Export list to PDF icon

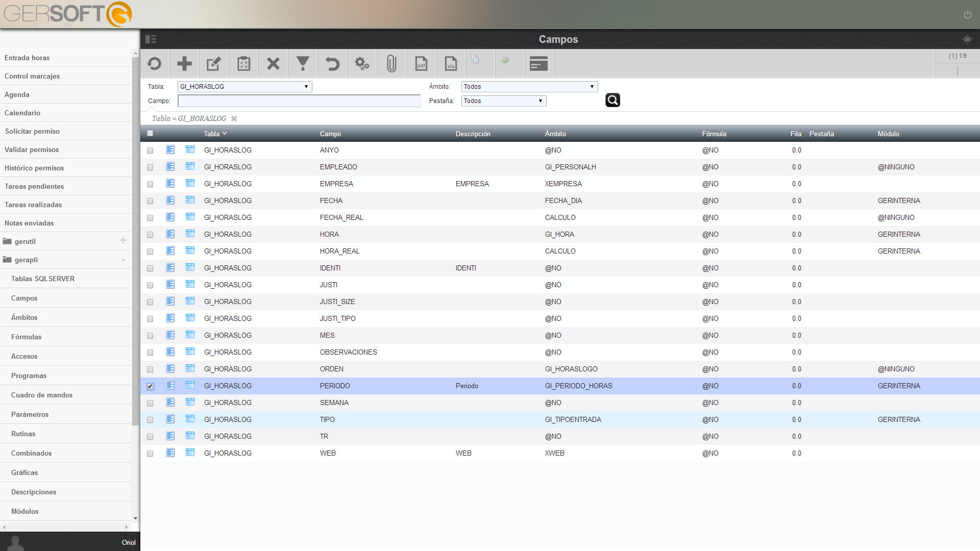tap(421, 64)
